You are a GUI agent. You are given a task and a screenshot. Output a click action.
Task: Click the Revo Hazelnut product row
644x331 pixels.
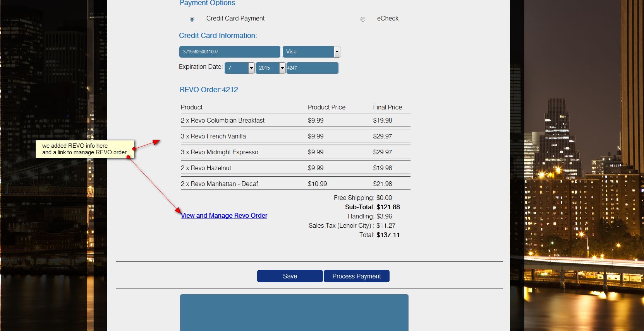(295, 168)
